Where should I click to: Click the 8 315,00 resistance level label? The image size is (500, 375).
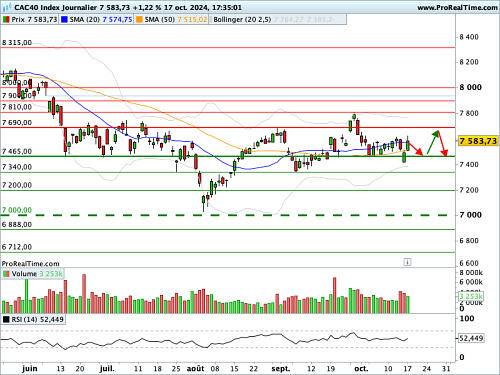point(17,43)
